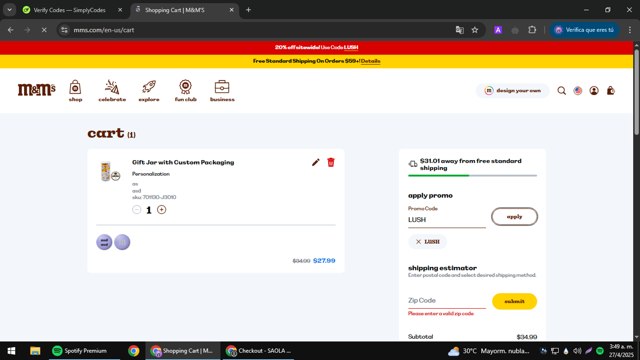
Task: Increase Gift Jar quantity with plus
Action: point(162,210)
